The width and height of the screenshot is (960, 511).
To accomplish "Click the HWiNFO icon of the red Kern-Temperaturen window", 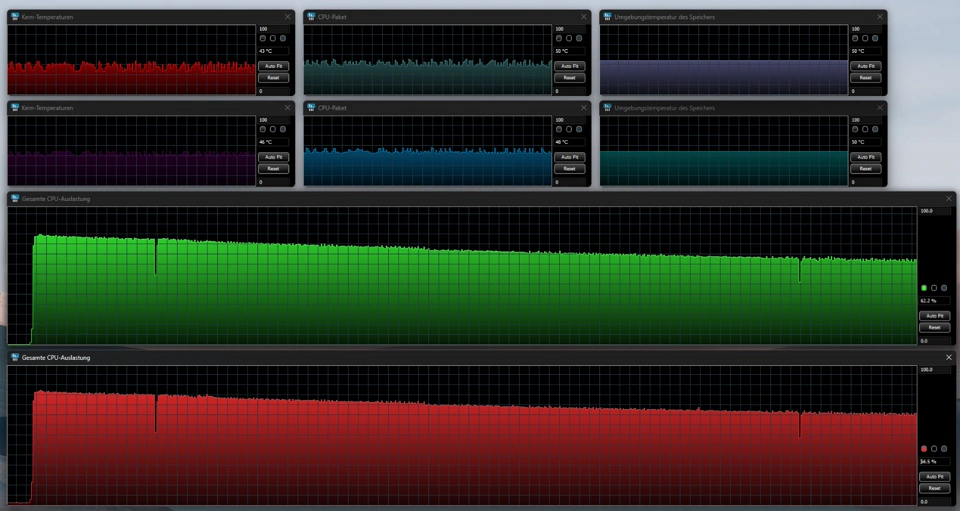I will click(15, 17).
